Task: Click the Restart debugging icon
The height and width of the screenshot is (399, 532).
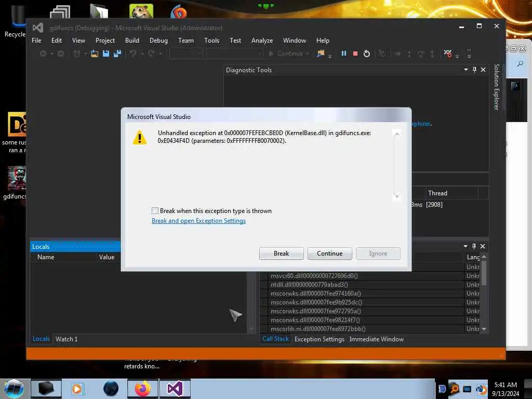Action: coord(367,54)
